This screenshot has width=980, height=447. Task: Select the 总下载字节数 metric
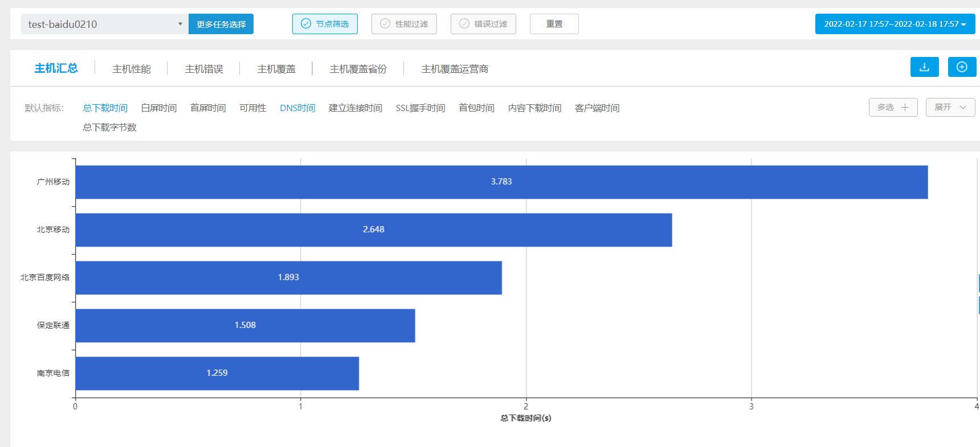click(109, 128)
